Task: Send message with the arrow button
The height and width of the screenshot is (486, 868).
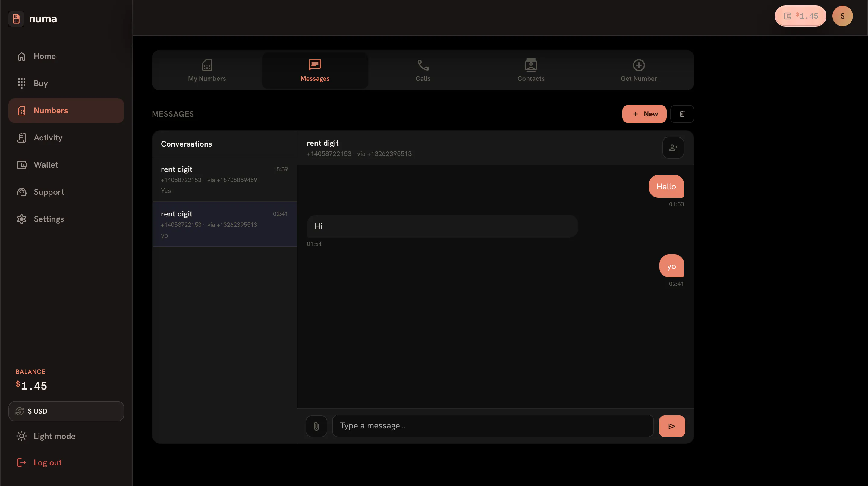Action: (672, 426)
